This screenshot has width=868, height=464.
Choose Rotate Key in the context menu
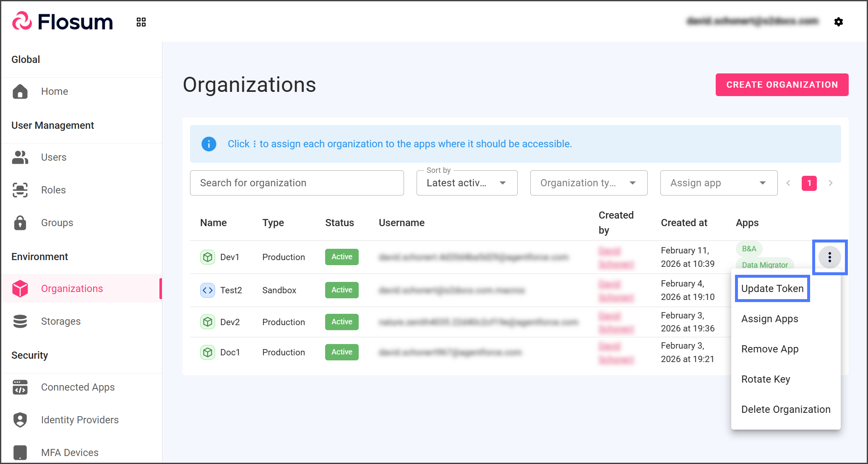(766, 379)
